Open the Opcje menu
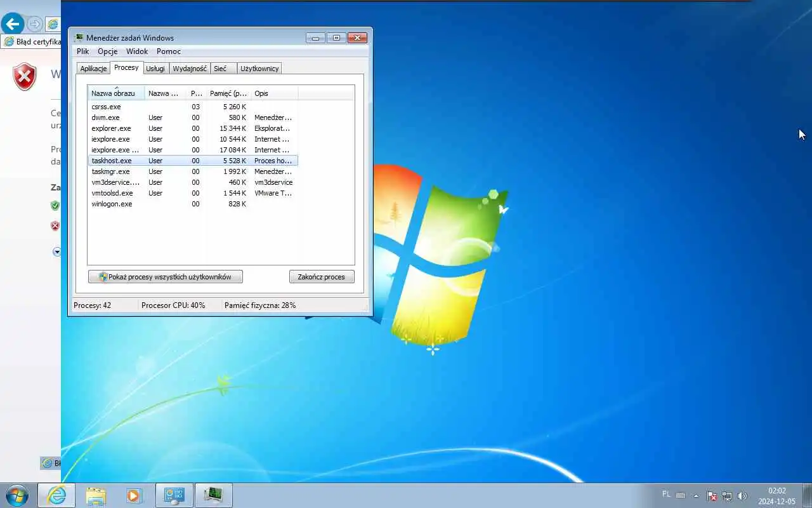Image resolution: width=812 pixels, height=508 pixels. [x=108, y=51]
